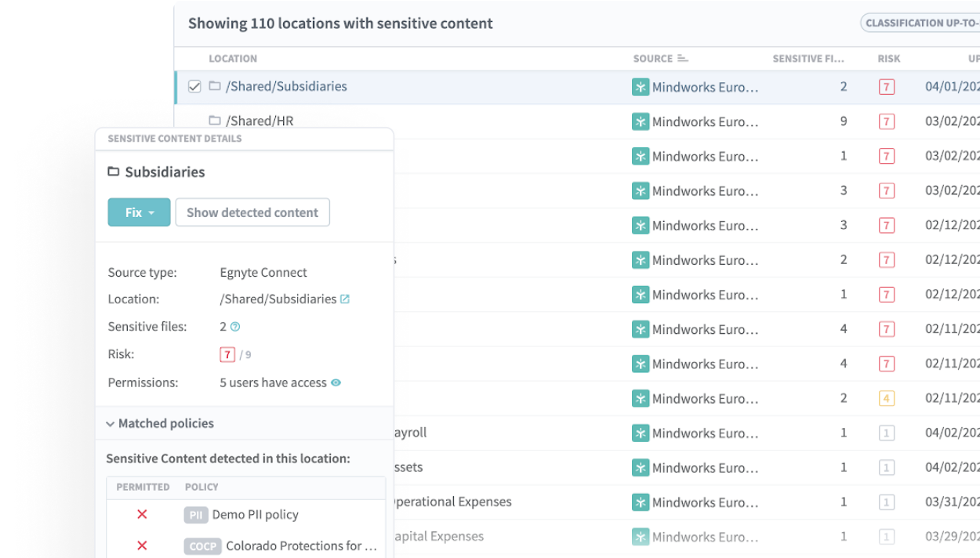The width and height of the screenshot is (980, 558).
Task: Click the red risk 7 badge in /Shared/HR row
Action: [x=887, y=121]
